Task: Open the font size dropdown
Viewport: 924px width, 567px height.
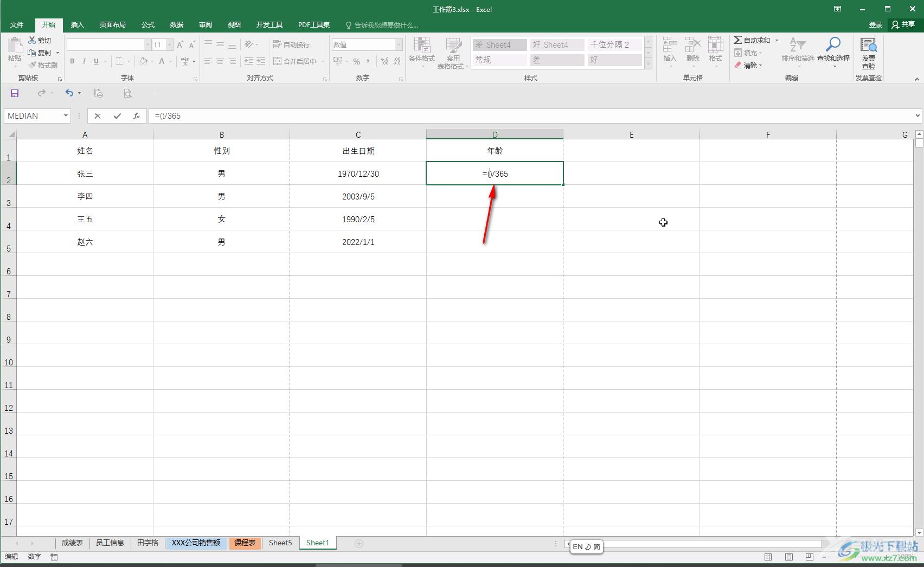Action: [170, 44]
